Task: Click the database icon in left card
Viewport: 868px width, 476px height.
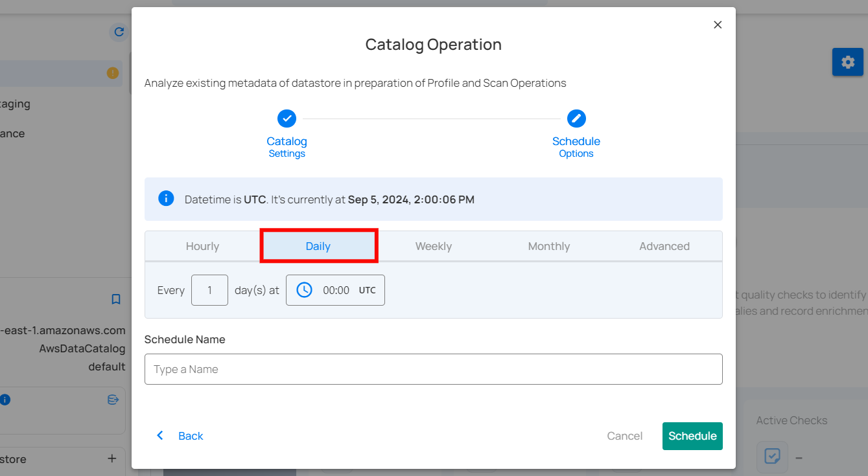Action: pos(113,400)
